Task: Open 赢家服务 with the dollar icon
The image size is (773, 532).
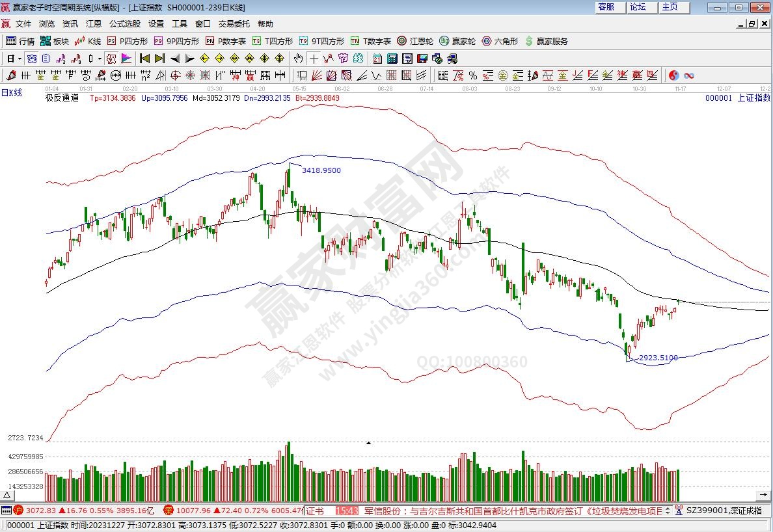Action: (x=547, y=41)
